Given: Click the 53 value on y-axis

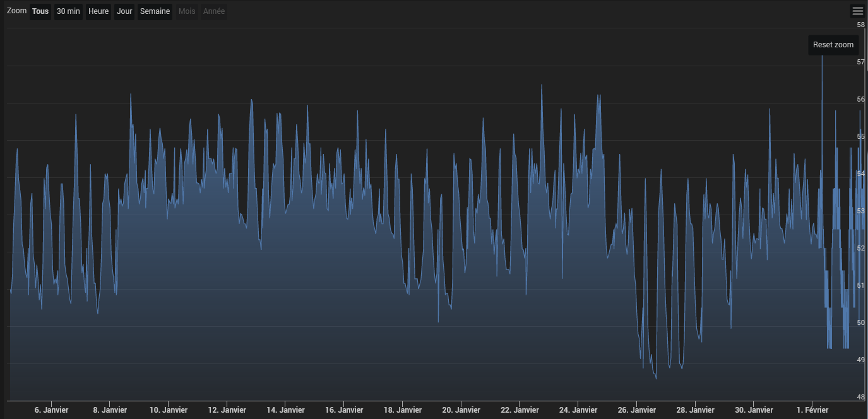Looking at the screenshot, I should coord(860,211).
